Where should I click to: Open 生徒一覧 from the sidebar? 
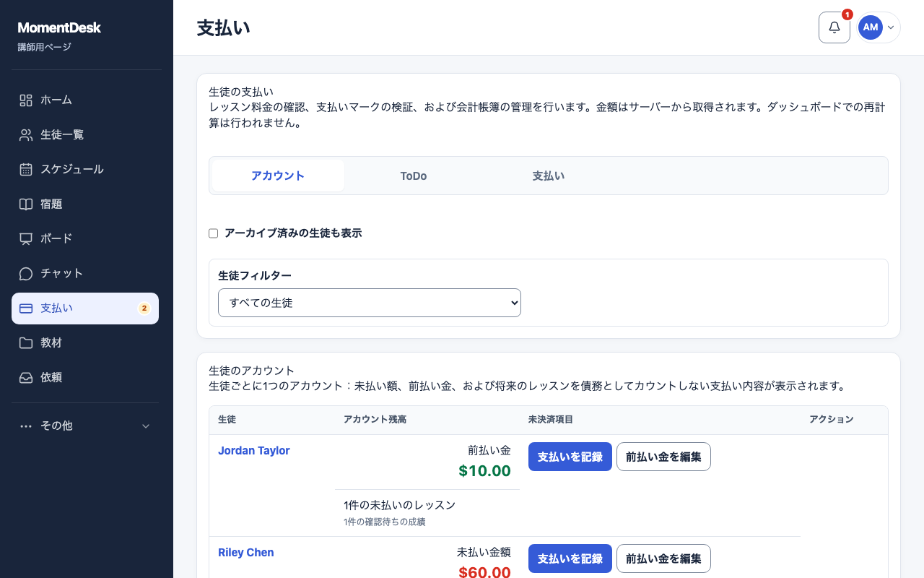[85, 135]
